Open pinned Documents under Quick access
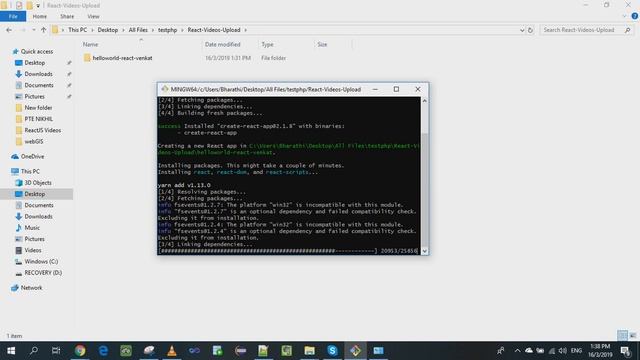This screenshot has width=640, height=360. 39,85
